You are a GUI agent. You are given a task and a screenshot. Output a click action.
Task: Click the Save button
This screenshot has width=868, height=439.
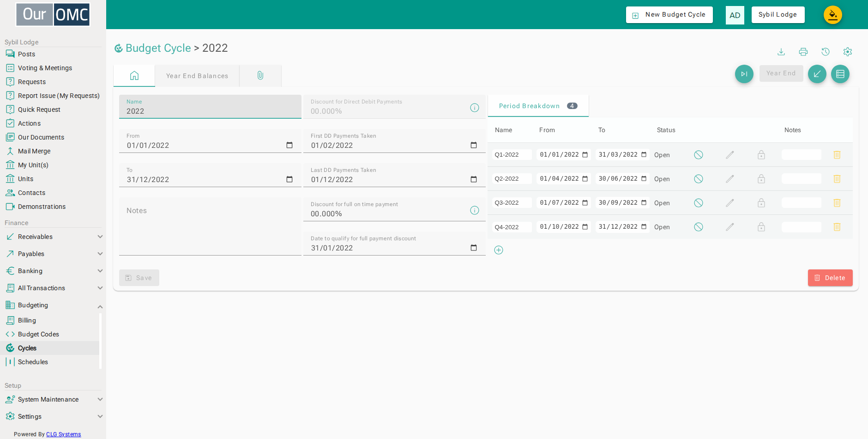pos(139,278)
